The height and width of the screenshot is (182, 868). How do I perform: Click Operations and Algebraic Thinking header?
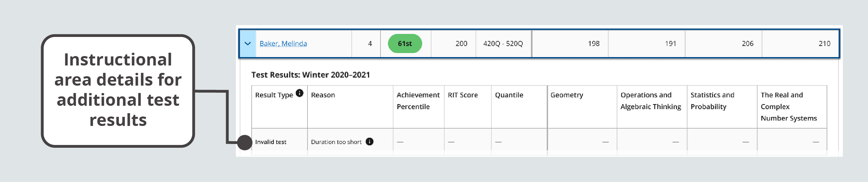650,101
